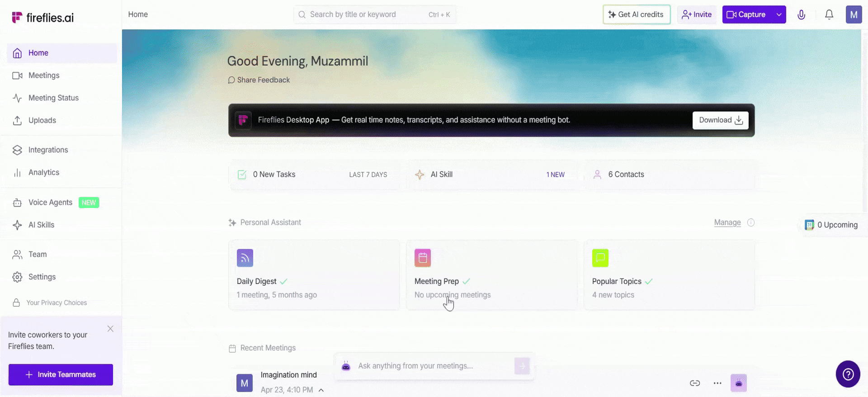Open the 0 New Tasks card
868x397 pixels.
pyautogui.click(x=314, y=175)
